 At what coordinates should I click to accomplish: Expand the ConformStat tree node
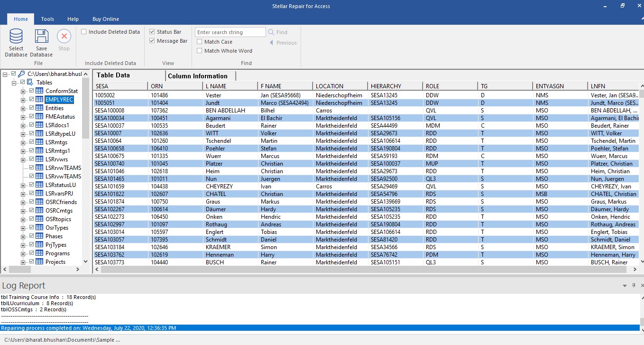23,91
